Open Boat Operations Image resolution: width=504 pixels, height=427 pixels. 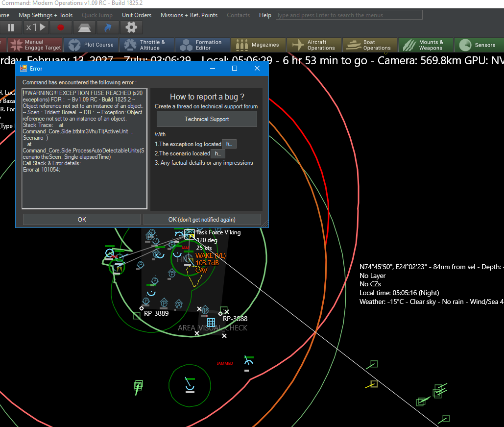pyautogui.click(x=370, y=45)
